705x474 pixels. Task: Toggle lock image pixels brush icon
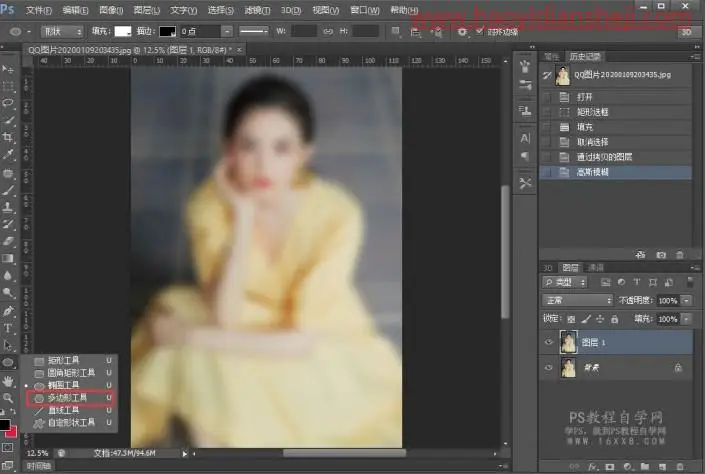[x=585, y=319]
